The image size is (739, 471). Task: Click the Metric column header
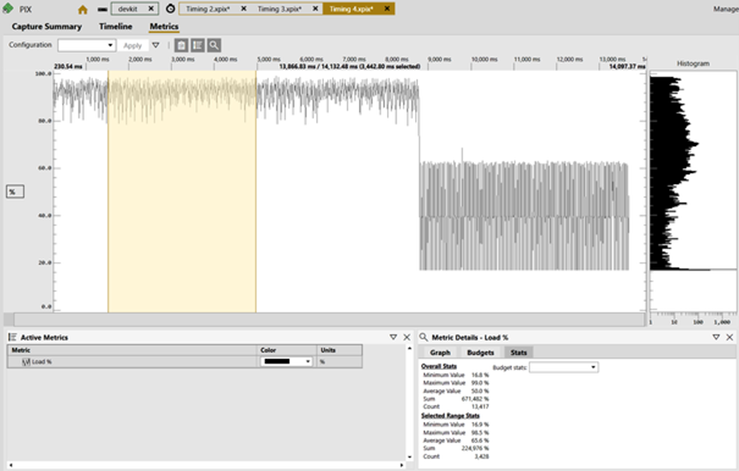(x=132, y=350)
